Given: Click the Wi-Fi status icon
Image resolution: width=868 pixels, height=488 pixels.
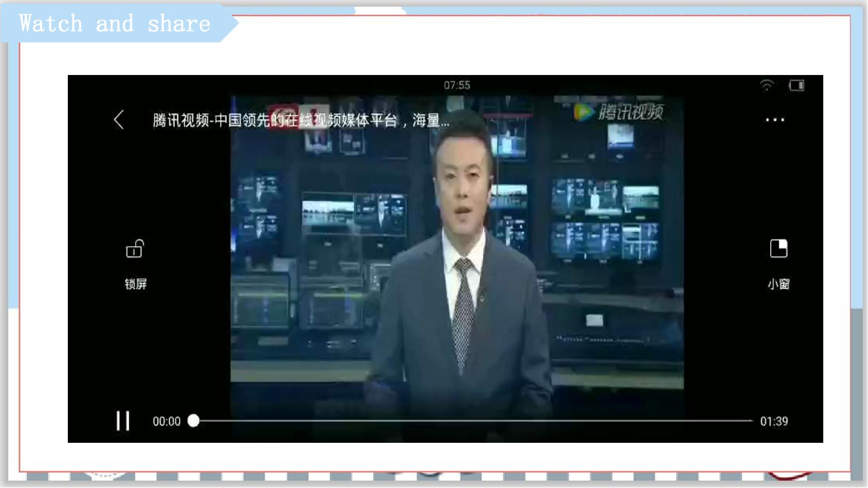Looking at the screenshot, I should 767,85.
